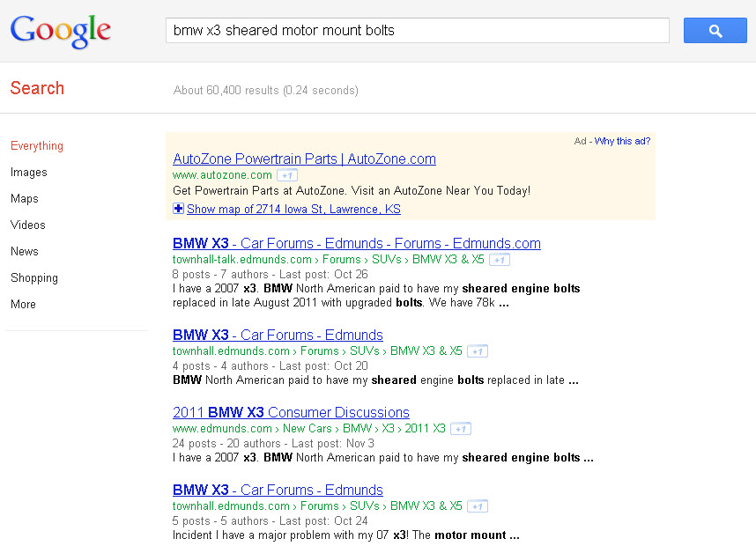This screenshot has height=546, width=756.
Task: Switch to News results
Action: click(25, 251)
